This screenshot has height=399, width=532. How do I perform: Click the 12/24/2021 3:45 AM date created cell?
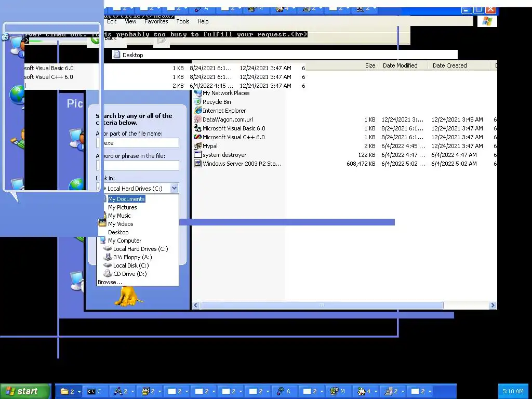click(457, 119)
